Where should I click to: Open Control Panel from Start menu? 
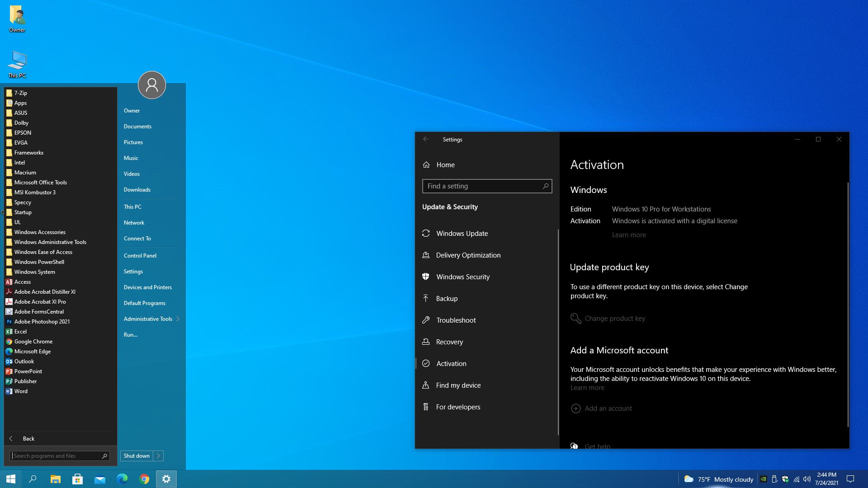[140, 256]
